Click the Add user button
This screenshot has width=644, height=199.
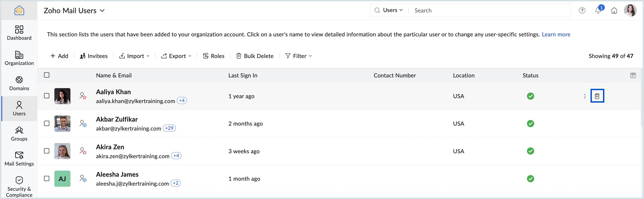59,56
